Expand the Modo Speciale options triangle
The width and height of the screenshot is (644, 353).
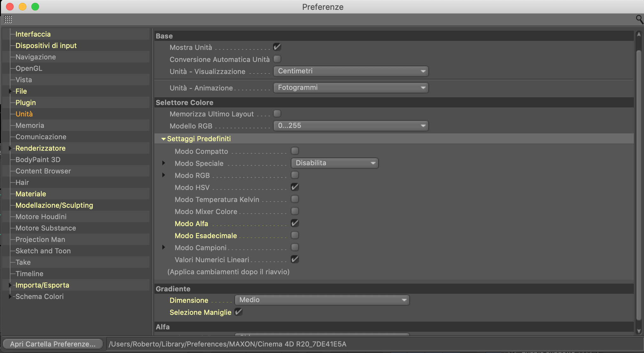coord(164,163)
